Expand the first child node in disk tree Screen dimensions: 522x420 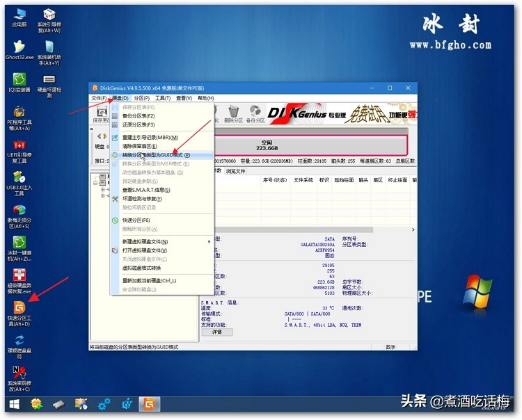click(x=103, y=189)
